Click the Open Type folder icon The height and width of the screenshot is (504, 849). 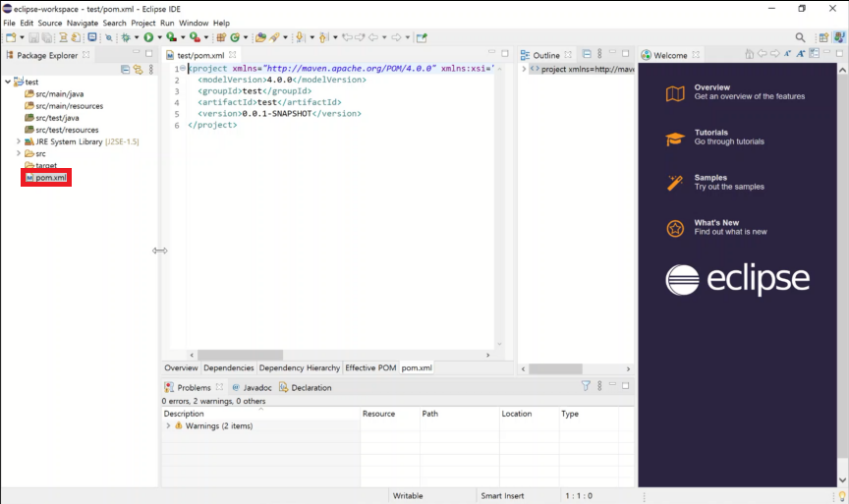[260, 37]
